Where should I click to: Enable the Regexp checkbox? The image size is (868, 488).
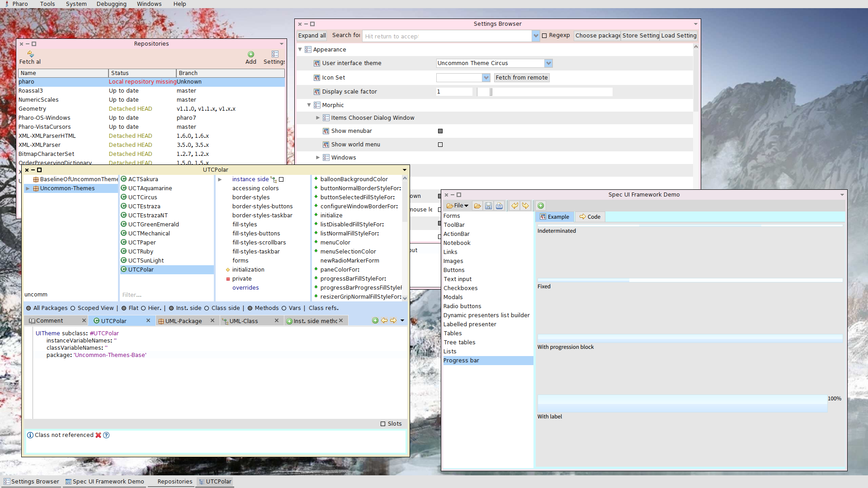tap(545, 36)
